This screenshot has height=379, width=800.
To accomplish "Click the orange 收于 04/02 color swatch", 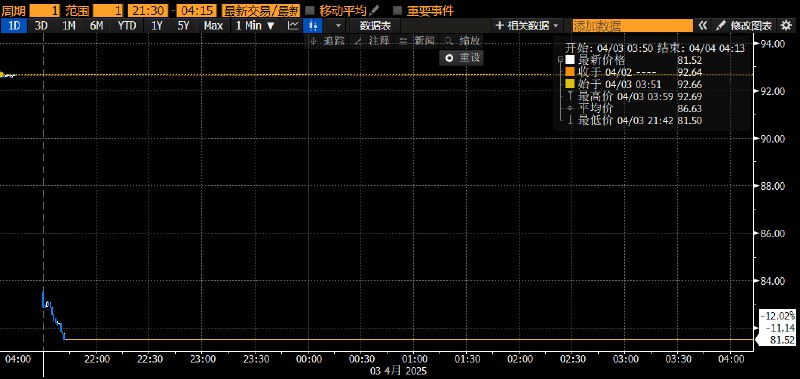I will tap(570, 72).
